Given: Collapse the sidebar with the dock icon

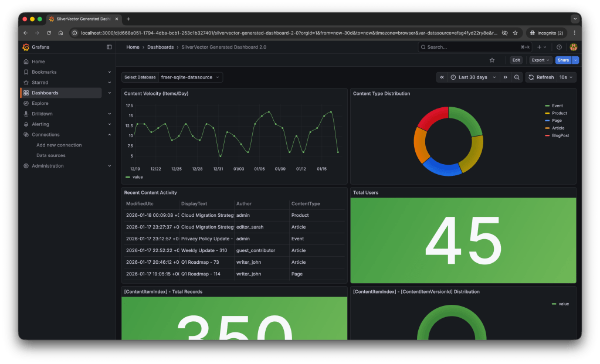Looking at the screenshot, I should pyautogui.click(x=109, y=47).
